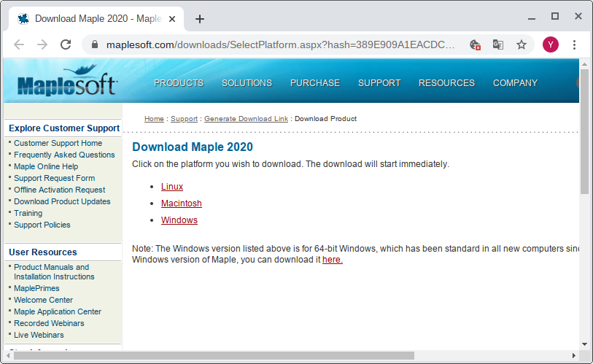This screenshot has height=364, width=593.
Task: Open the SUPPORT menu
Action: coord(379,83)
